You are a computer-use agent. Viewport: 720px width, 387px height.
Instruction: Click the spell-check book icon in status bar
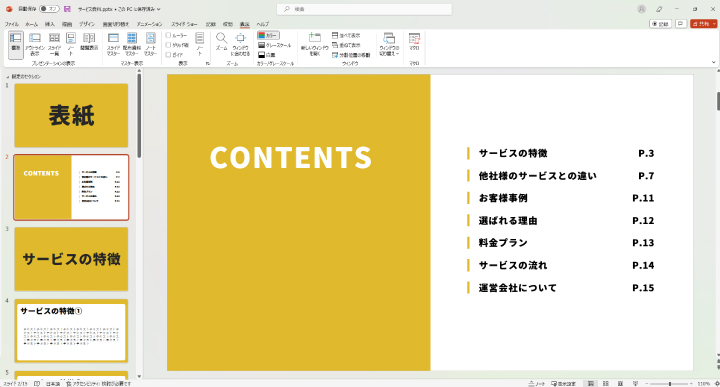pyautogui.click(x=37, y=383)
